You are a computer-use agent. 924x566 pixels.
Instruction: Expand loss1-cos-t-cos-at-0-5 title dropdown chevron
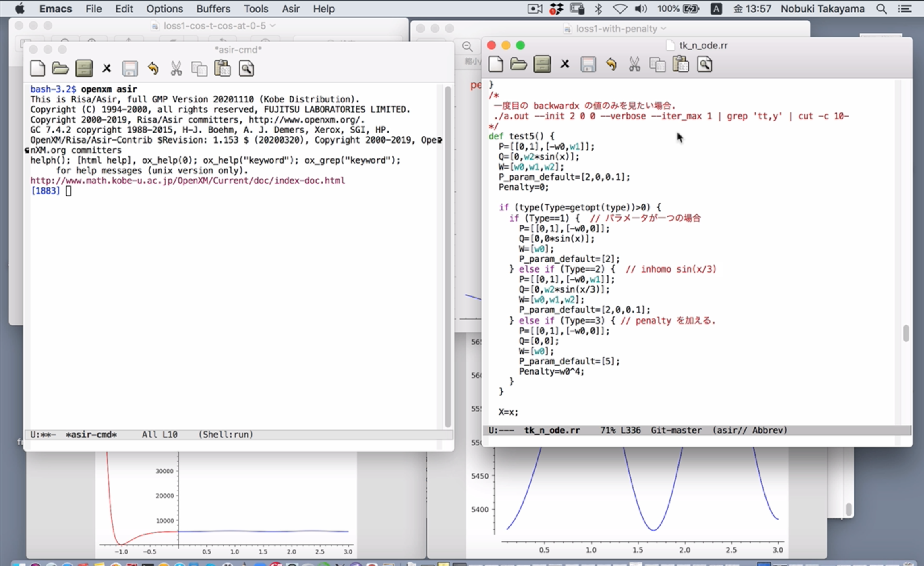tap(273, 26)
